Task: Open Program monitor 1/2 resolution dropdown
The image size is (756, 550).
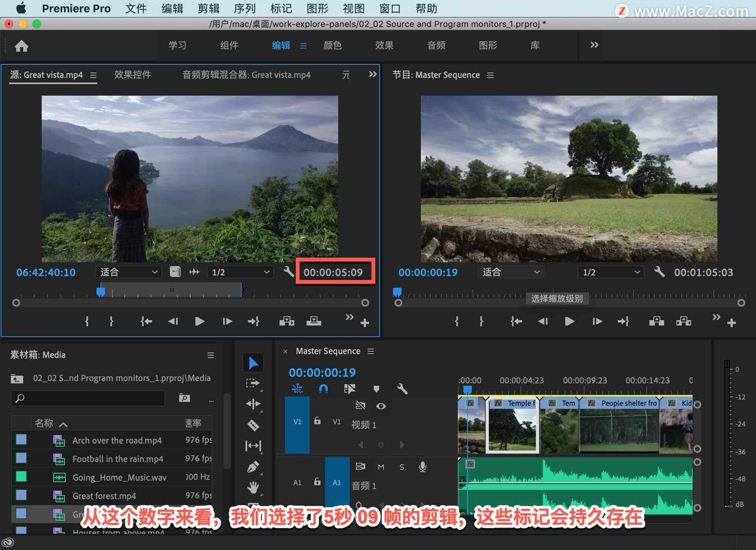Action: click(x=610, y=272)
